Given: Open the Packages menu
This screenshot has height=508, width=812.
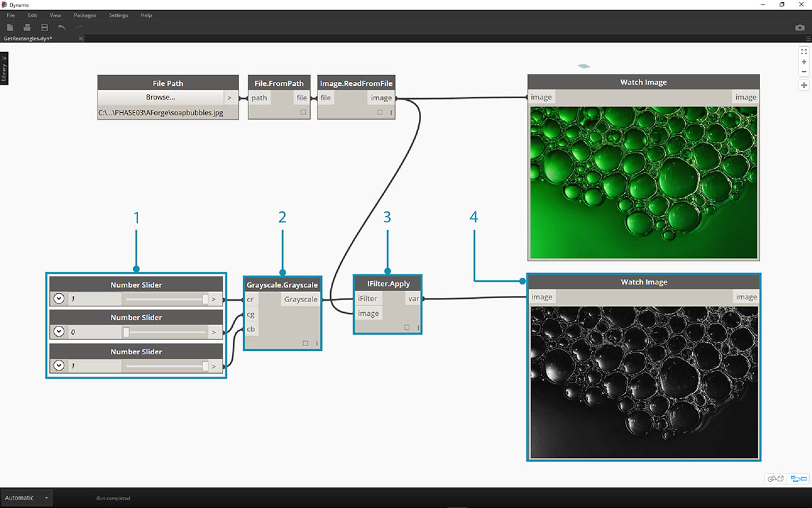Looking at the screenshot, I should coord(85,15).
